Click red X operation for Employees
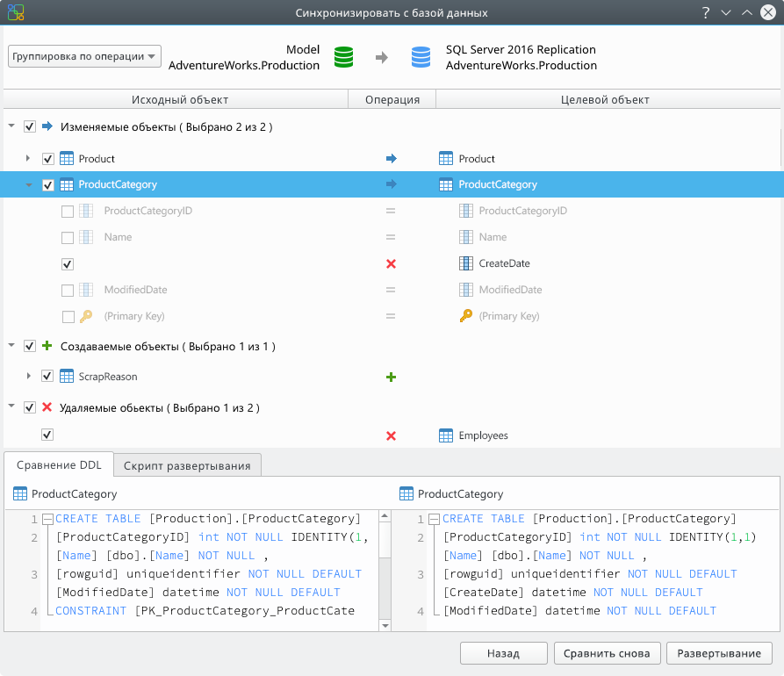The height and width of the screenshot is (676, 784). [391, 436]
